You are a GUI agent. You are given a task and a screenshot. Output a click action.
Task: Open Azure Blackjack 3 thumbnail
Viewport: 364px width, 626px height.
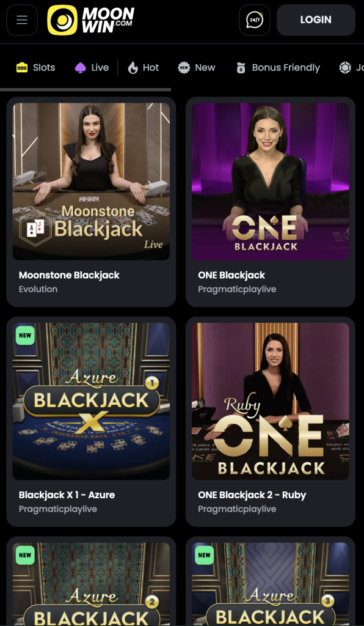click(x=271, y=584)
